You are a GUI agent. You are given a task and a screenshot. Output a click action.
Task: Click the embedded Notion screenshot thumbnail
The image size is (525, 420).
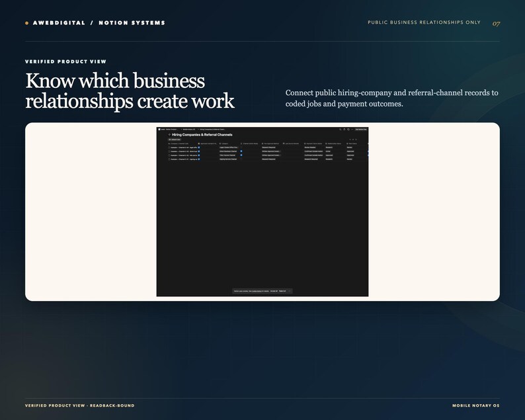[262, 212]
